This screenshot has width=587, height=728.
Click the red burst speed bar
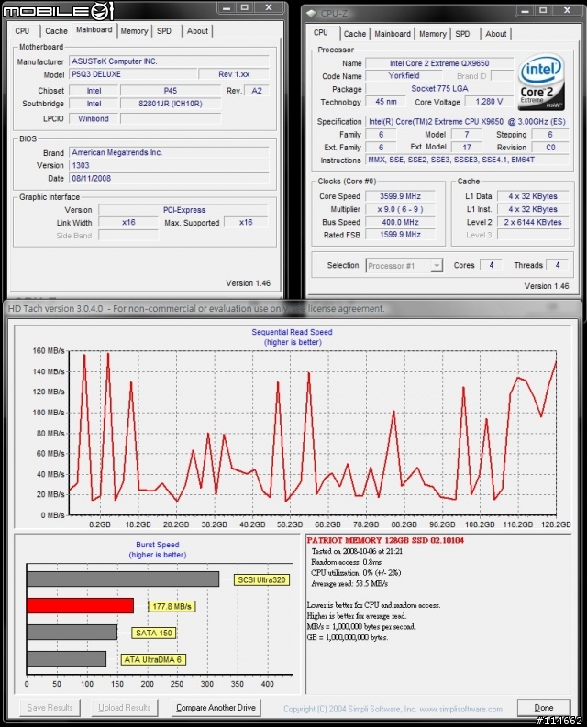pyautogui.click(x=81, y=606)
